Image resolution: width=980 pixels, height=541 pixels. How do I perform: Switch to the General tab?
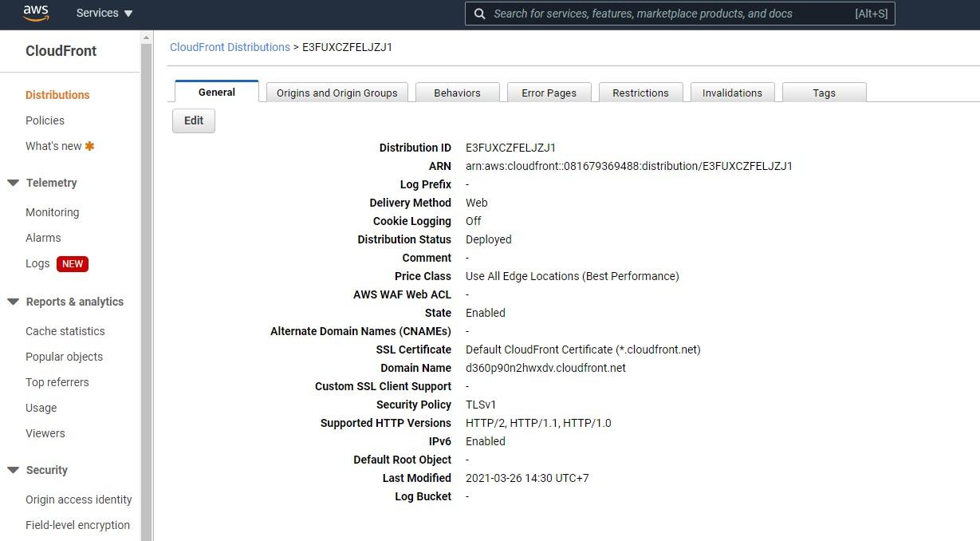tap(217, 92)
